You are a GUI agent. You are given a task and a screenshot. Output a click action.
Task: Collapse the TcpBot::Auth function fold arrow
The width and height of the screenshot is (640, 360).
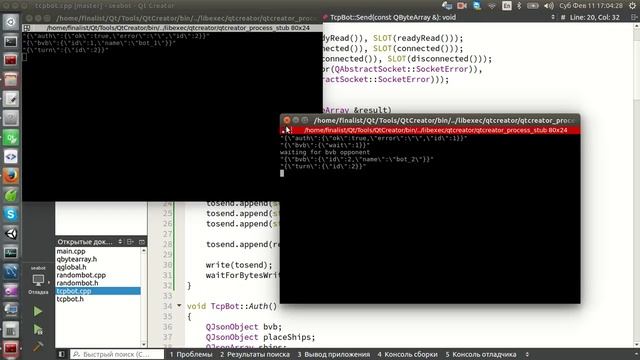[x=179, y=306]
